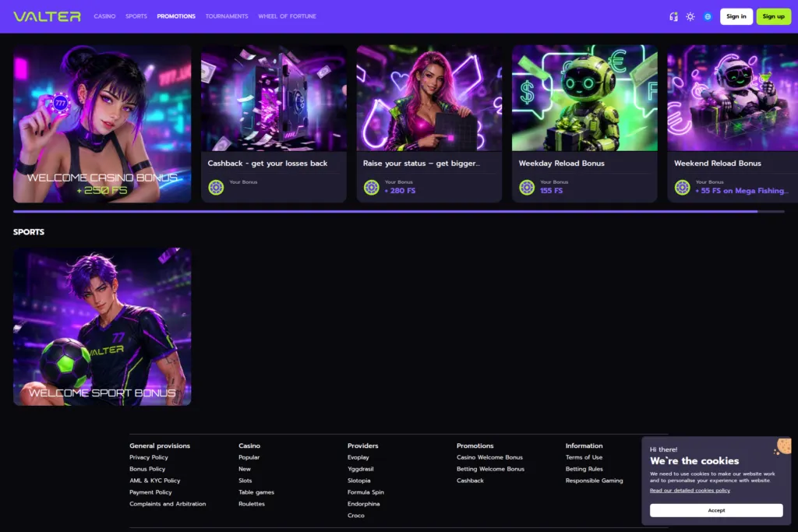This screenshot has width=798, height=532.
Task: Open Betting Welcome Bonus footer link
Action: 490,469
